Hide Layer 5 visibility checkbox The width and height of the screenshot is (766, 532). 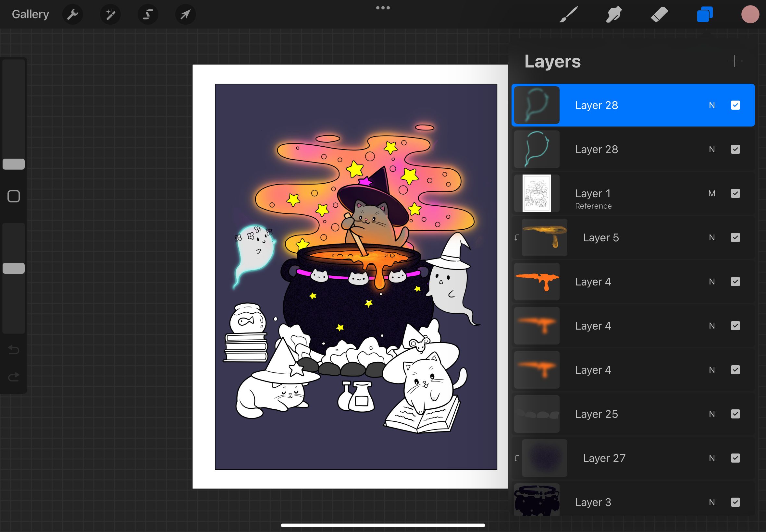(735, 237)
